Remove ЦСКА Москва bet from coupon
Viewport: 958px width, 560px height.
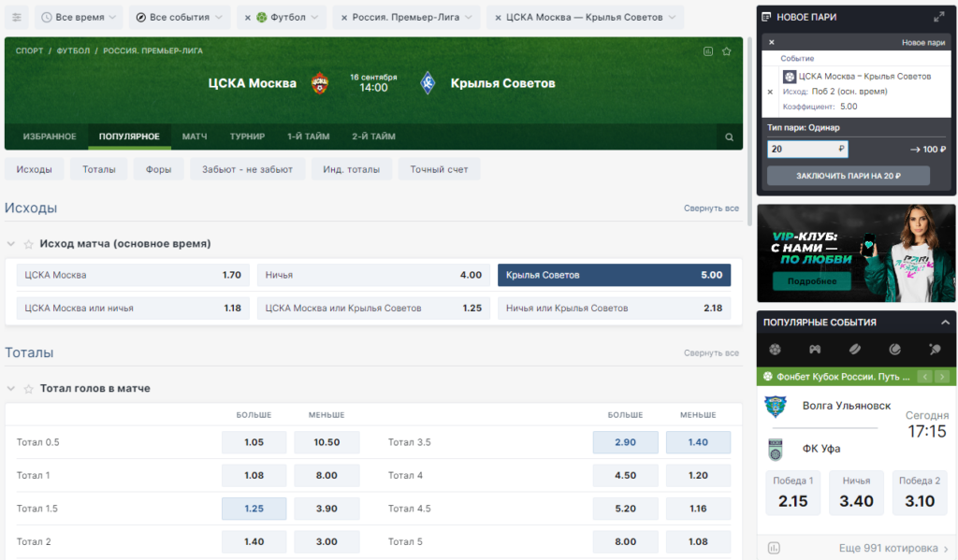[x=770, y=92]
